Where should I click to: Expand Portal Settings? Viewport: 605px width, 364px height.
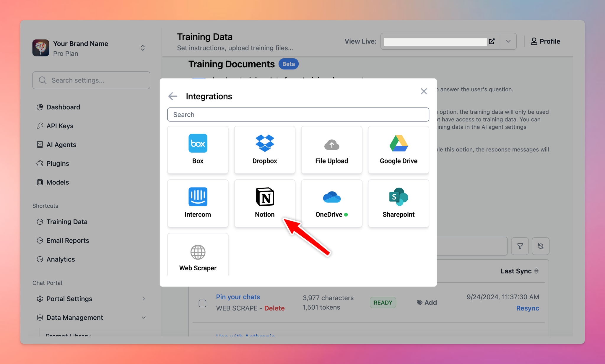91,299
